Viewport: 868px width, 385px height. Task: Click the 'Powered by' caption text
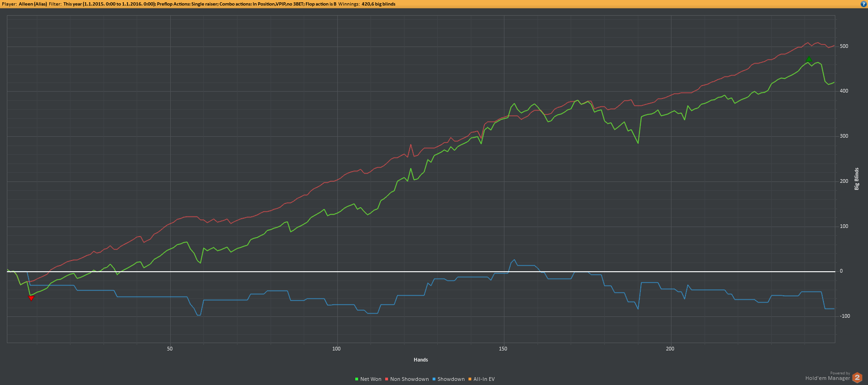coord(840,373)
